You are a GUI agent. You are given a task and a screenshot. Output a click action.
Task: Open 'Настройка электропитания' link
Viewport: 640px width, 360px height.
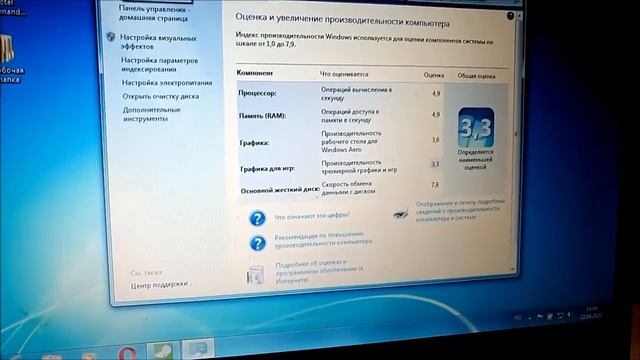click(167, 82)
